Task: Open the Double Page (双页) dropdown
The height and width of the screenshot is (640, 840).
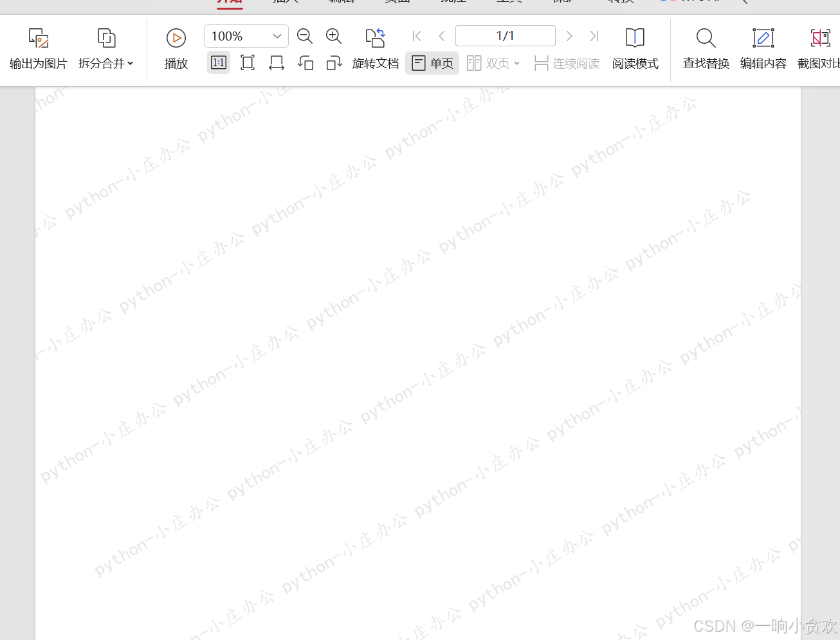Action: [x=493, y=63]
